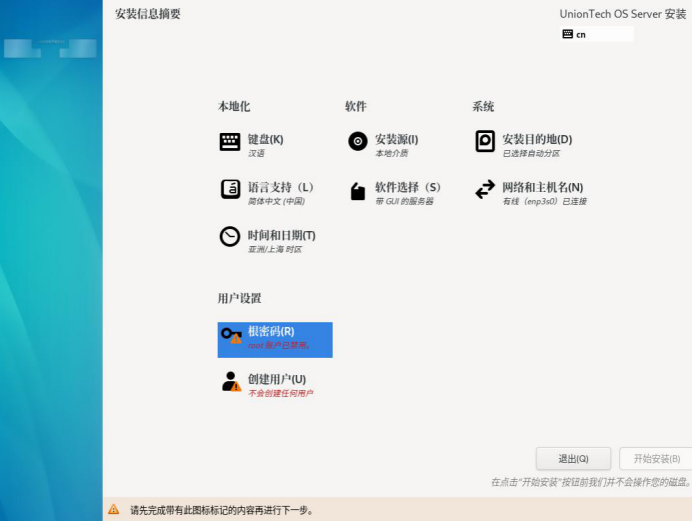
Task: Click 带 GUI 的服务器 status text
Action: [404, 201]
